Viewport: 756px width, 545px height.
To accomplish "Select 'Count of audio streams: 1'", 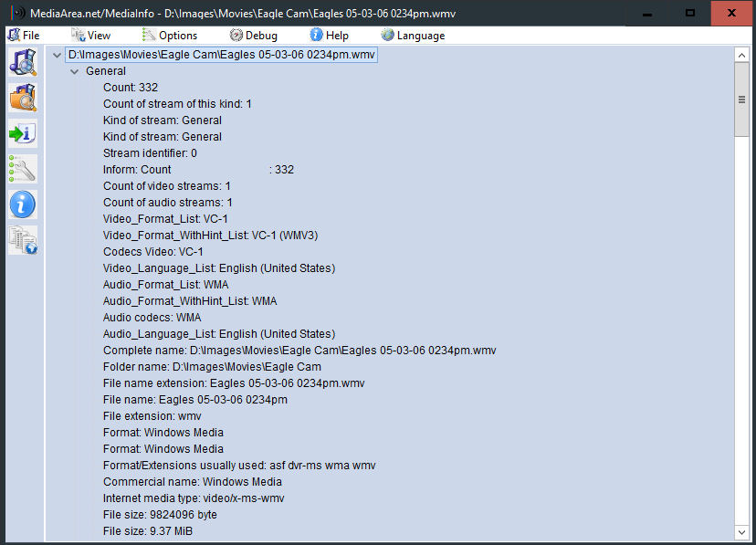I will pos(168,202).
